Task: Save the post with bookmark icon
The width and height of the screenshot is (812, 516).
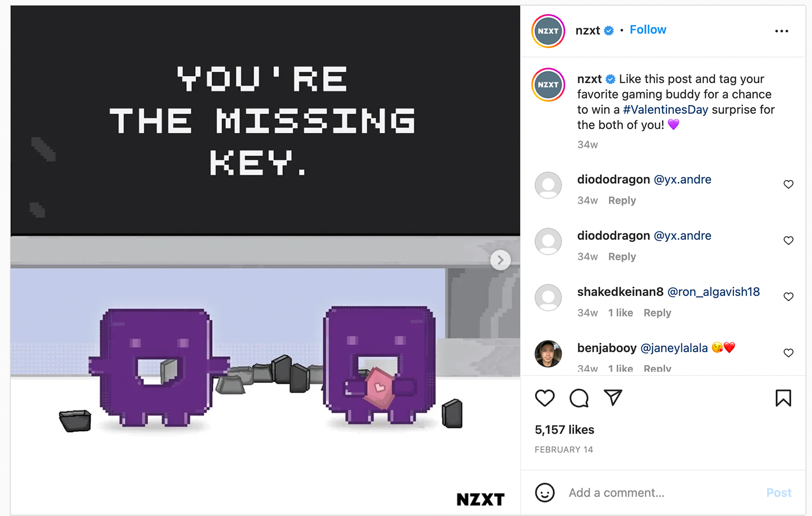Action: tap(783, 398)
